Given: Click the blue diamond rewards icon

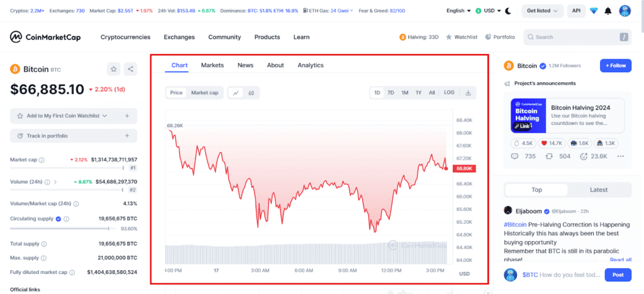Looking at the screenshot, I should point(594,11).
